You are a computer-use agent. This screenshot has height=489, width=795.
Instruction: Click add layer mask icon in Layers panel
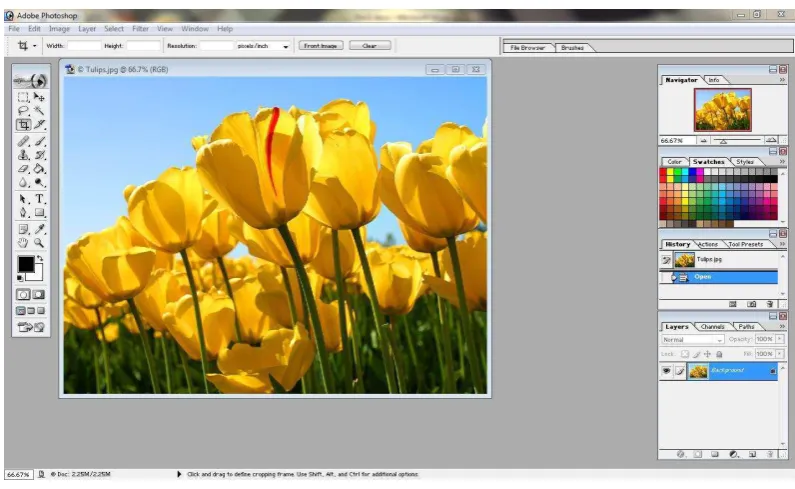point(698,454)
